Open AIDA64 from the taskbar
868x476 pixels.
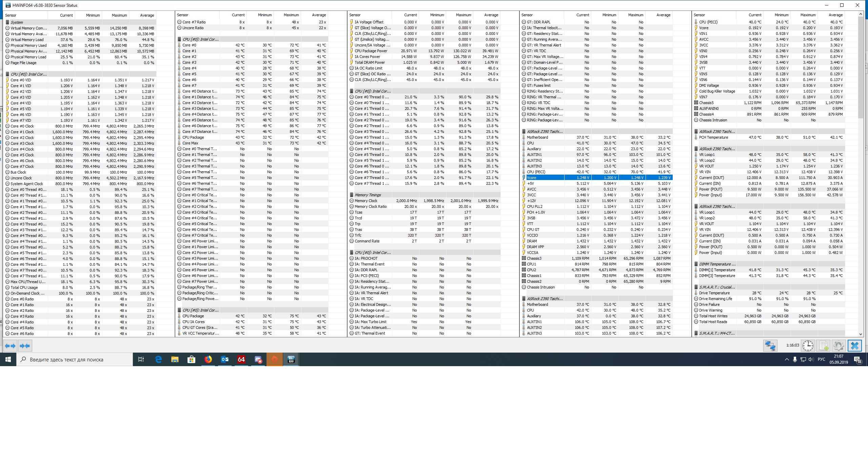(x=241, y=359)
